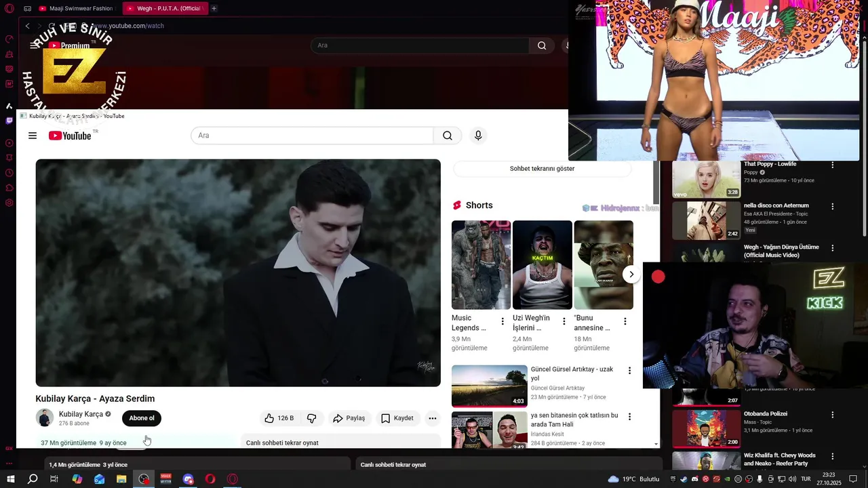Click Abone ol subscribe button

142,418
